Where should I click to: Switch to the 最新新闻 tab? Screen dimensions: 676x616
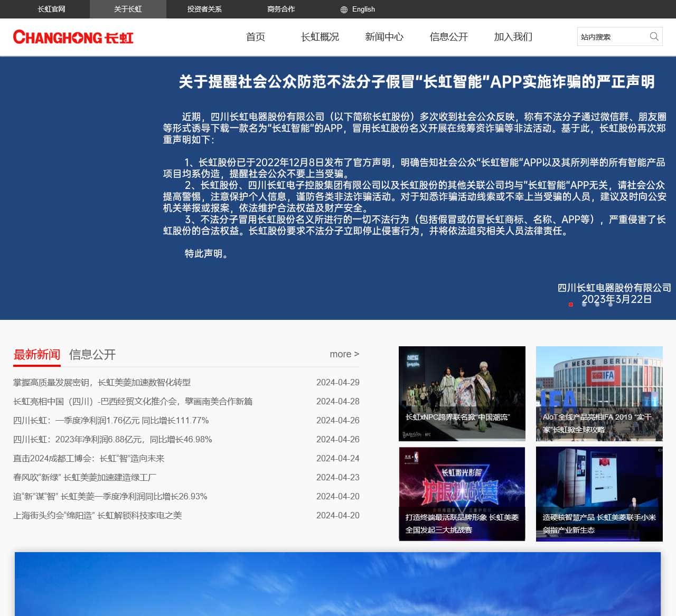(37, 355)
